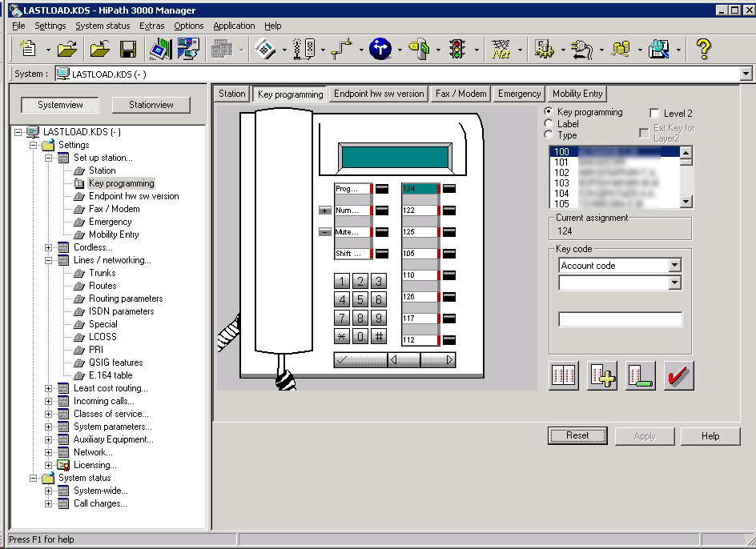The width and height of the screenshot is (756, 549).
Task: Click the New document toolbar icon
Action: point(28,49)
